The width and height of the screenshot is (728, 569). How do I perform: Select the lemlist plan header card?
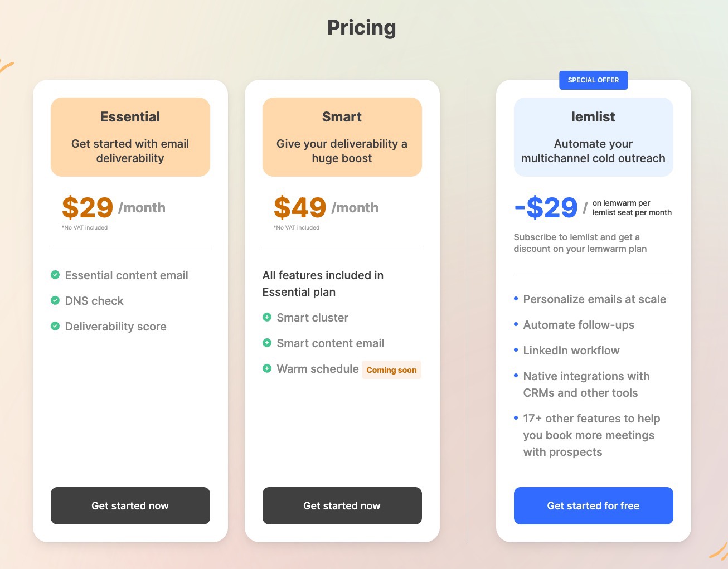[x=594, y=137]
